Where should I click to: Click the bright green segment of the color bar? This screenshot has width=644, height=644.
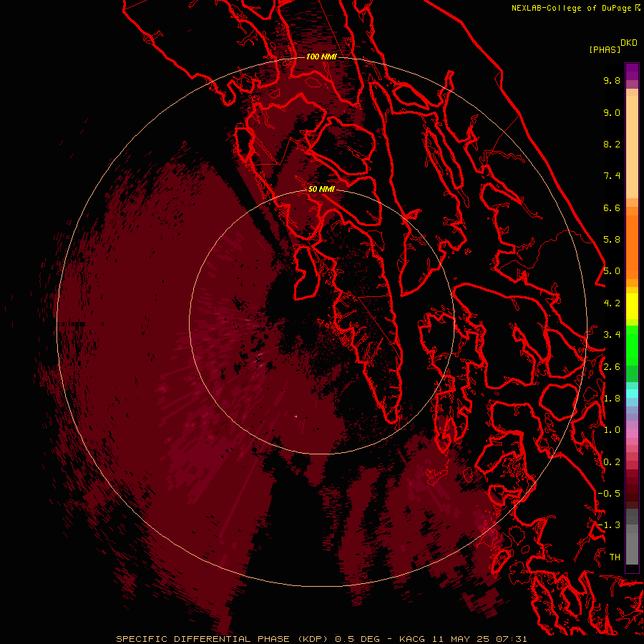coord(632,345)
